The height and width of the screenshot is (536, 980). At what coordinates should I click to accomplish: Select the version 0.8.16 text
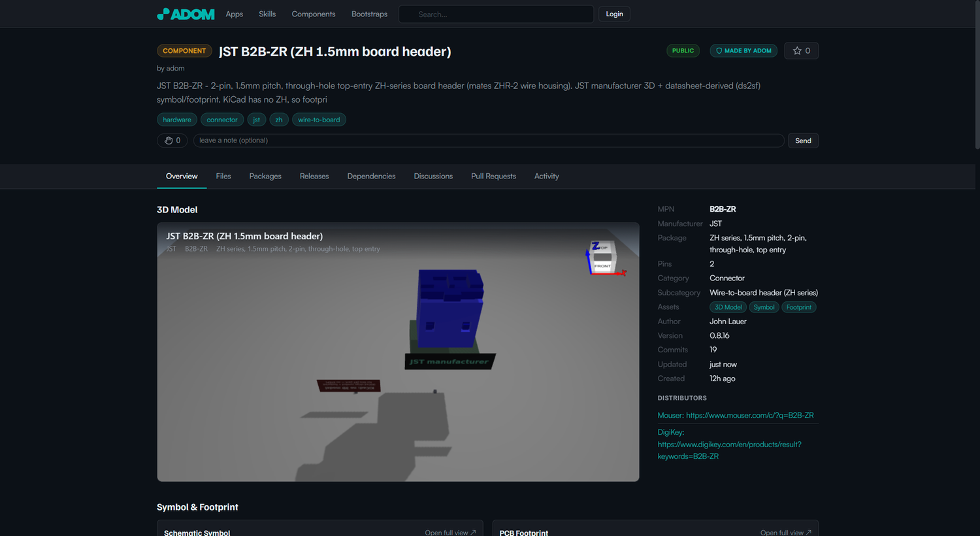coord(719,336)
